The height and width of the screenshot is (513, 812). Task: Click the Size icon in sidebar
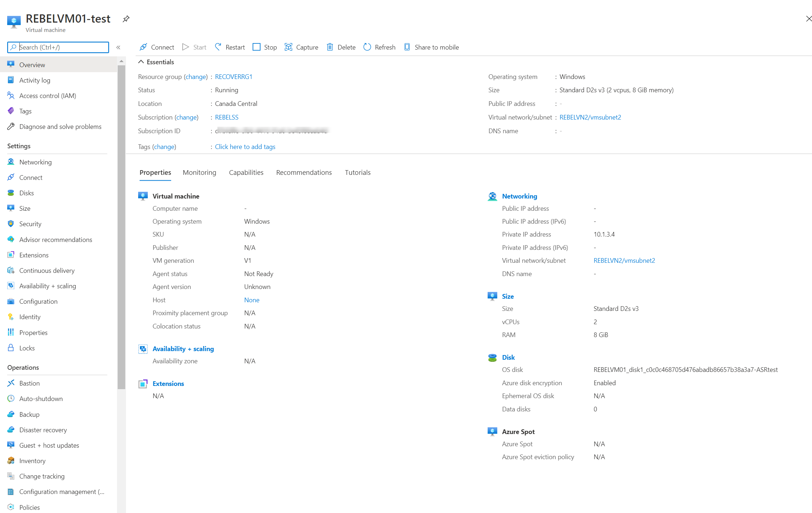[11, 208]
